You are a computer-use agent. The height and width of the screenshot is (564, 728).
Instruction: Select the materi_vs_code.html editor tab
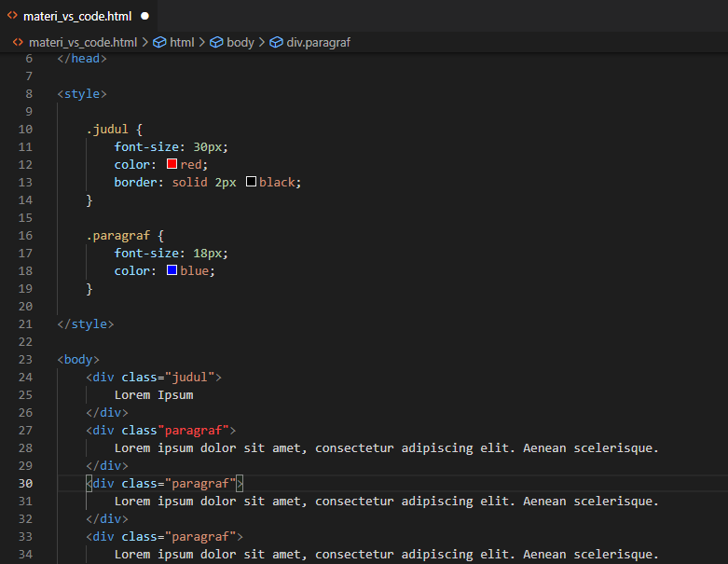coord(78,16)
